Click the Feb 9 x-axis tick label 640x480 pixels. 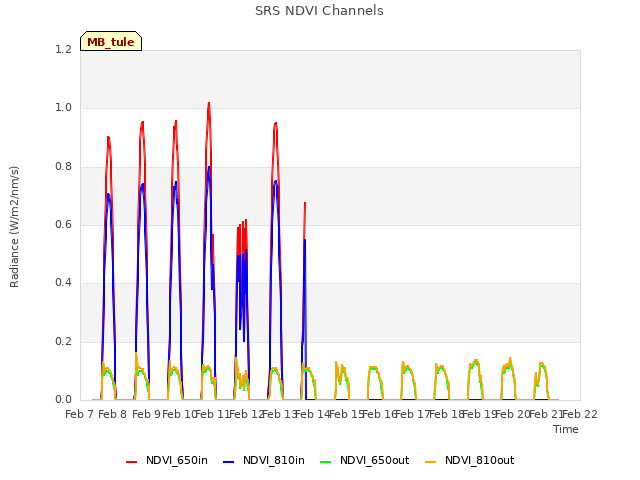coord(146,415)
